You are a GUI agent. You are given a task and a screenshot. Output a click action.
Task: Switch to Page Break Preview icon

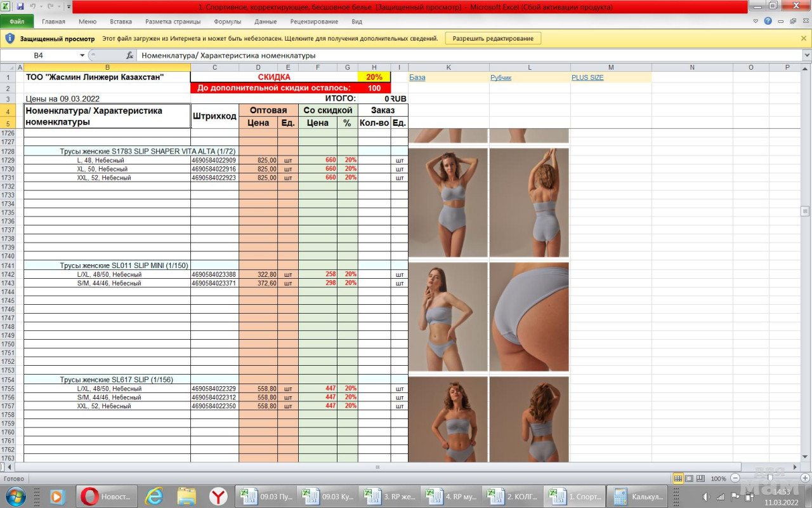(700, 478)
